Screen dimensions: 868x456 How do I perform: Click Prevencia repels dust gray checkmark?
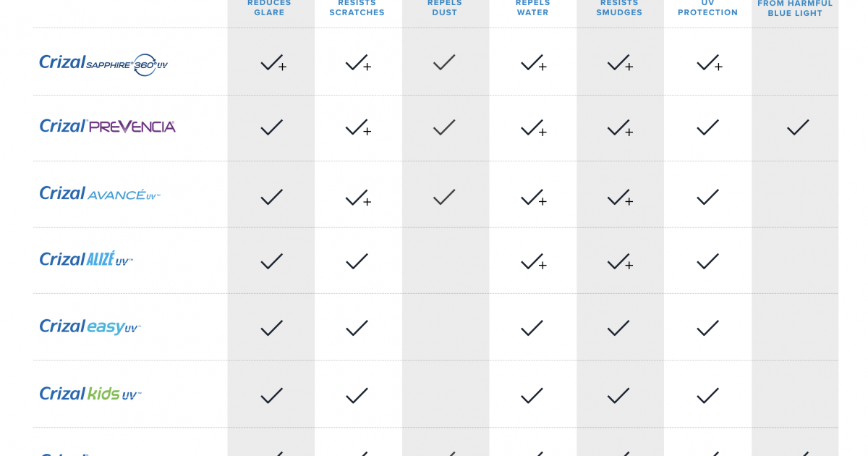coord(444,128)
